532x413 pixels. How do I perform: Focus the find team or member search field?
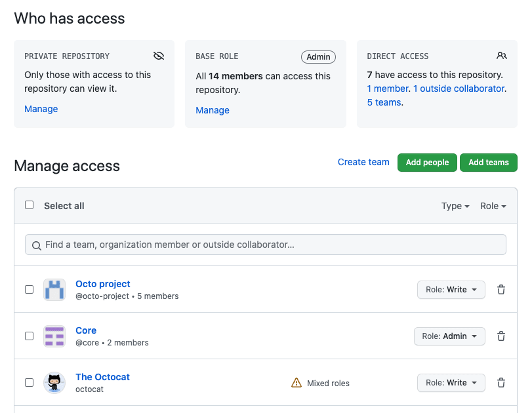tap(266, 245)
